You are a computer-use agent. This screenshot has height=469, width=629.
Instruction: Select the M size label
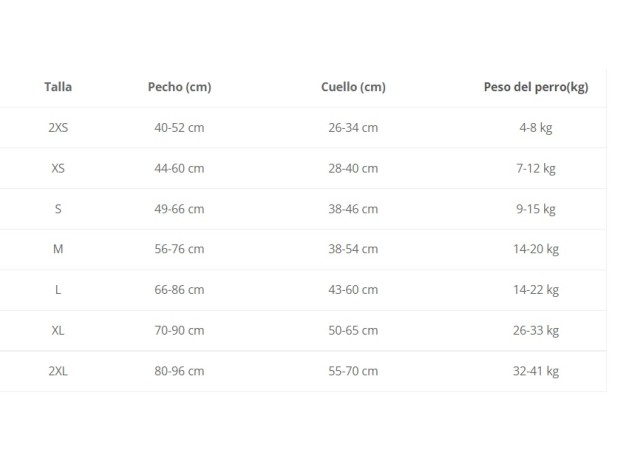pos(58,249)
